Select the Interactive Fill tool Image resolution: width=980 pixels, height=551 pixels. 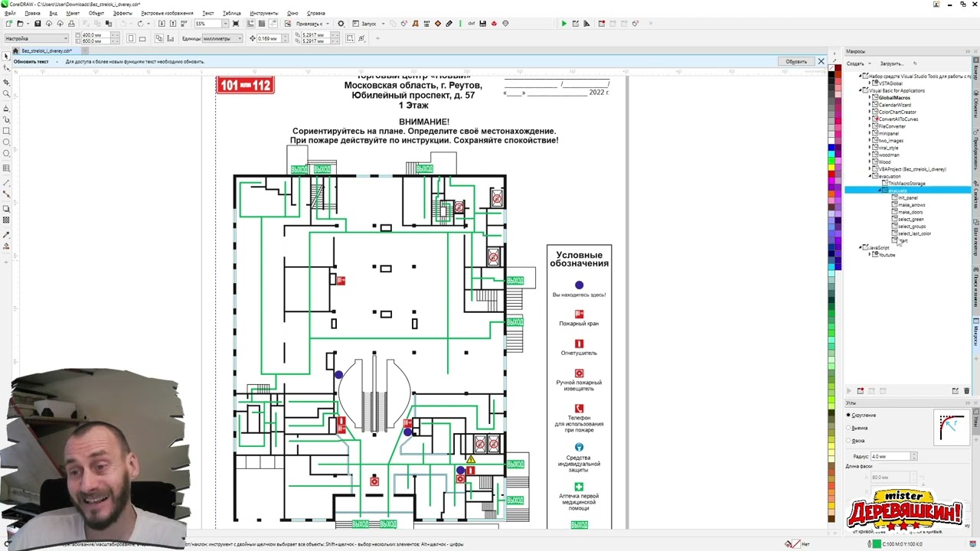(x=6, y=246)
